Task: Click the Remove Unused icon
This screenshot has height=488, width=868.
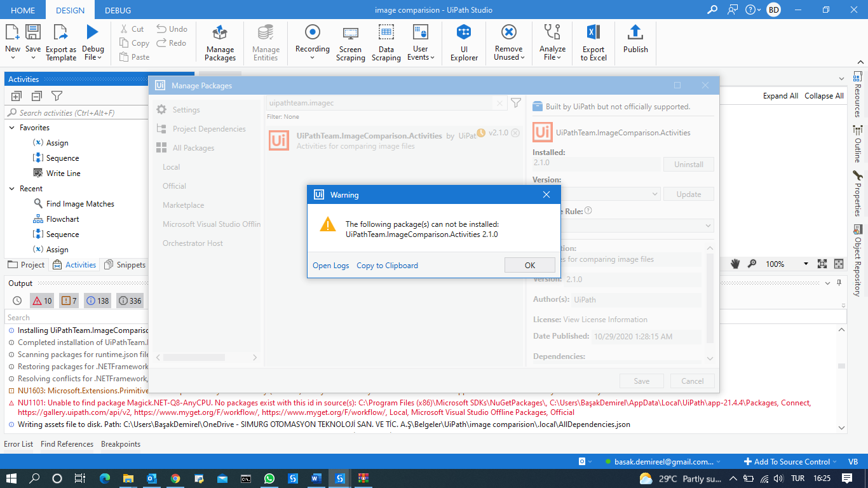Action: click(509, 32)
